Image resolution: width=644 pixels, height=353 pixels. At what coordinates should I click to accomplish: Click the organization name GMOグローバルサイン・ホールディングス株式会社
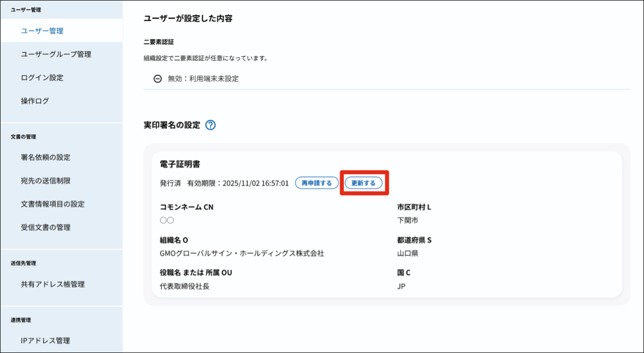[242, 253]
